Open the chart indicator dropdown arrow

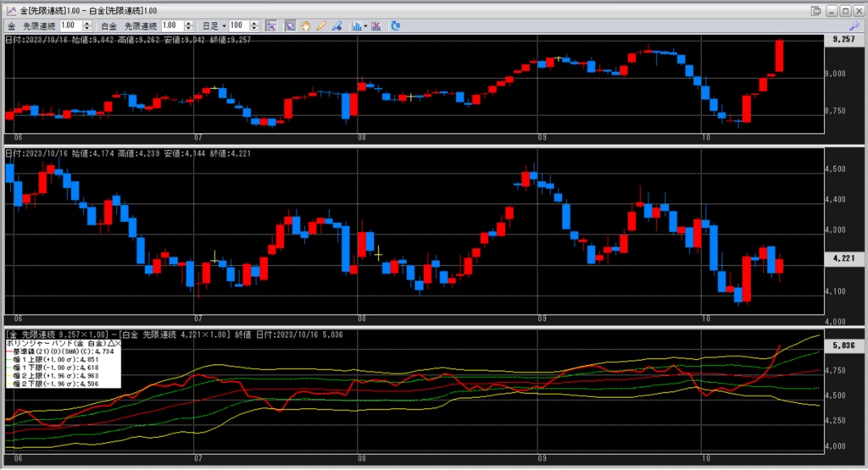(x=365, y=25)
